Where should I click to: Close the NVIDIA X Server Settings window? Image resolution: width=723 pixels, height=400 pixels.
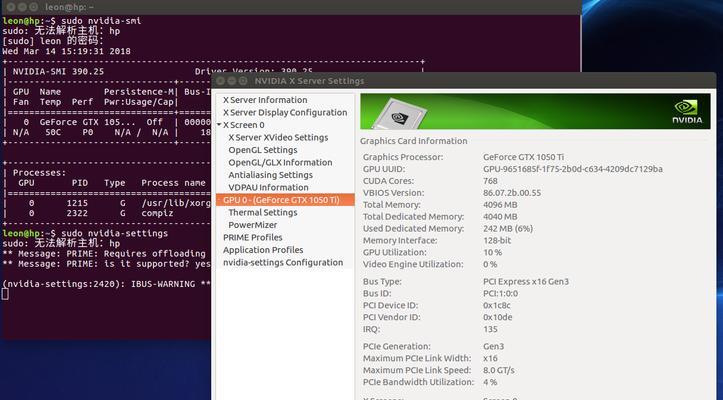(x=220, y=81)
